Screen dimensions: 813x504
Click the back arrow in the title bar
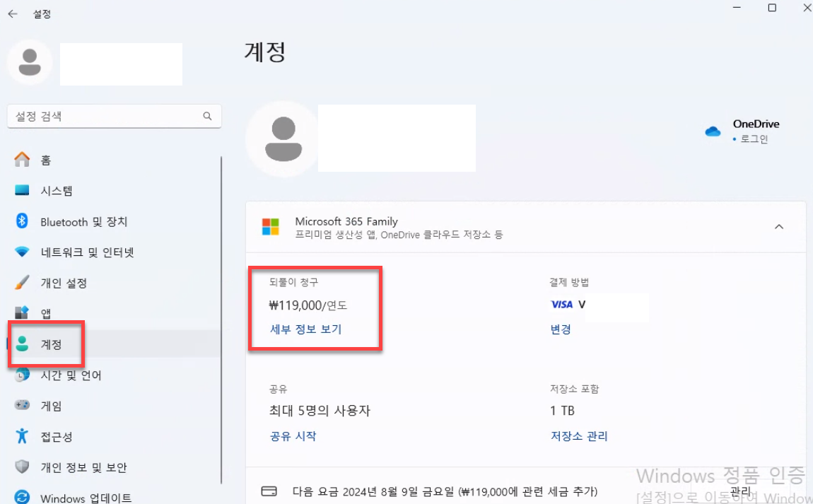[x=13, y=13]
